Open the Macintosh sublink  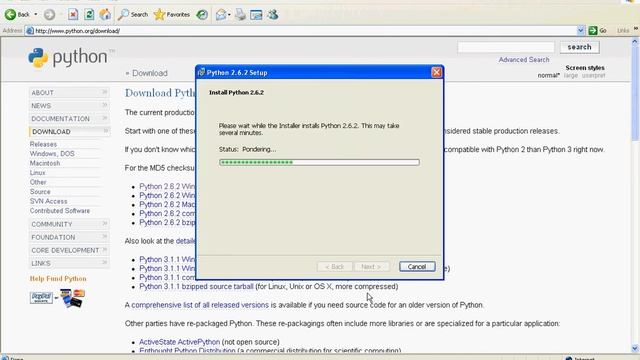pos(45,163)
